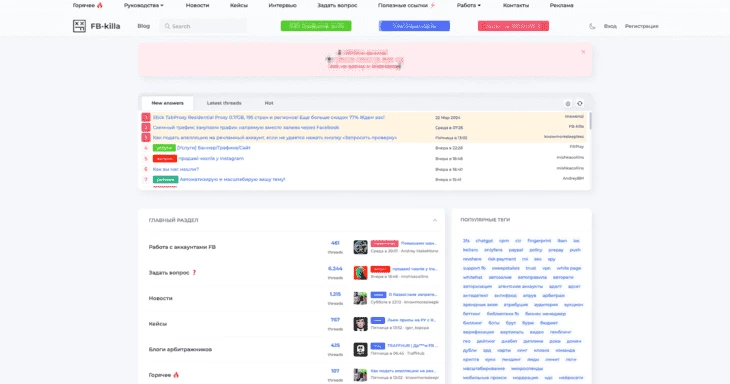Collapse the Главный раздел section
The height and width of the screenshot is (384, 730).
[x=435, y=220]
